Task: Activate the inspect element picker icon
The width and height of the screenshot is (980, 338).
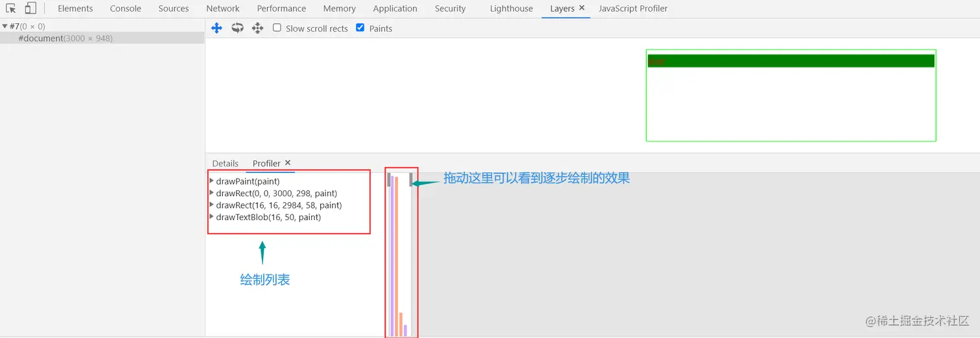Action: tap(11, 8)
